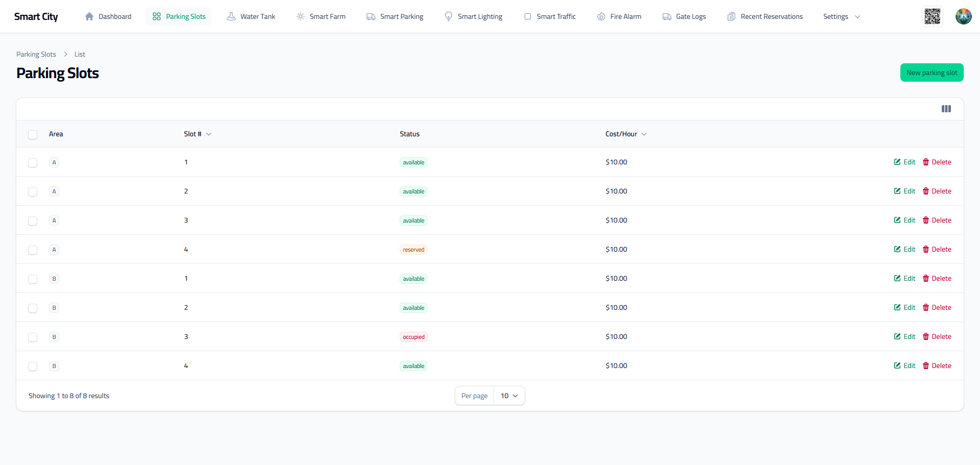Sort by the Slot # column
980x465 pixels.
click(x=198, y=134)
